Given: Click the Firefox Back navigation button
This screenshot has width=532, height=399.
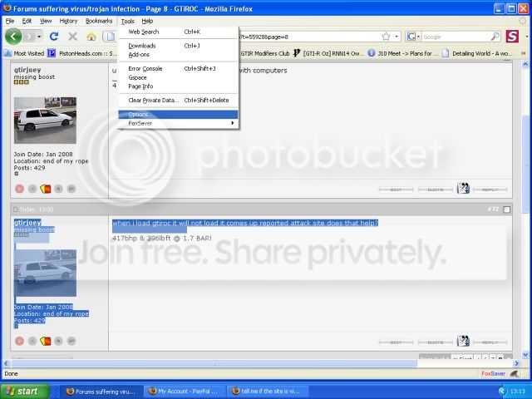Looking at the screenshot, I should tap(14, 37).
